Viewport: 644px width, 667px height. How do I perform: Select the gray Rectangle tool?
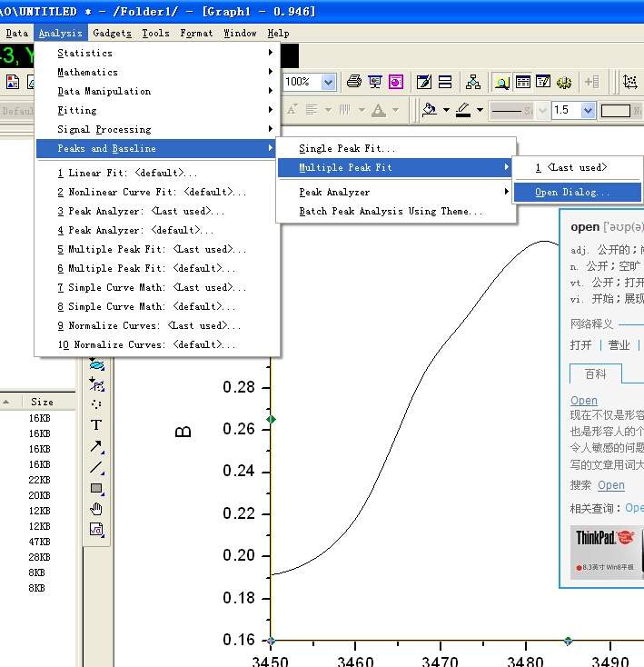(96, 488)
